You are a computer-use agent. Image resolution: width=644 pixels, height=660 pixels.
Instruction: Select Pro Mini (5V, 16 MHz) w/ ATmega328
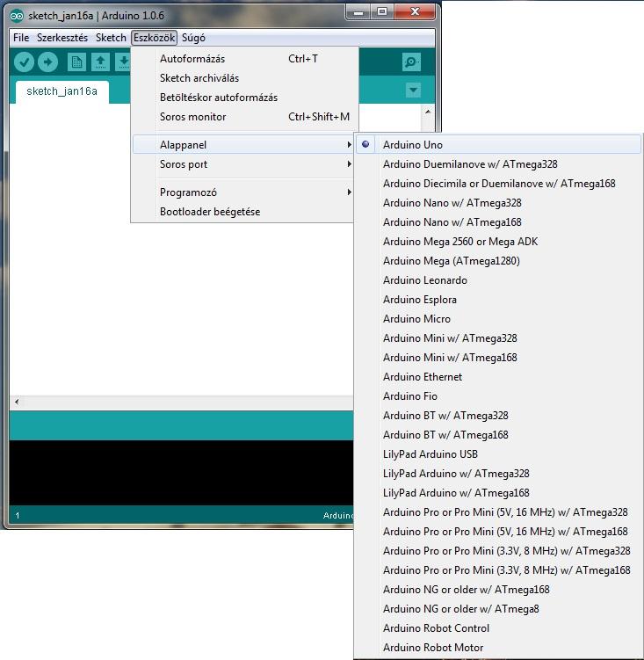point(498,512)
